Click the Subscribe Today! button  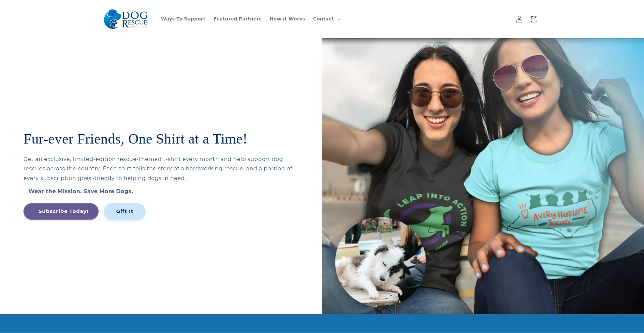(61, 211)
